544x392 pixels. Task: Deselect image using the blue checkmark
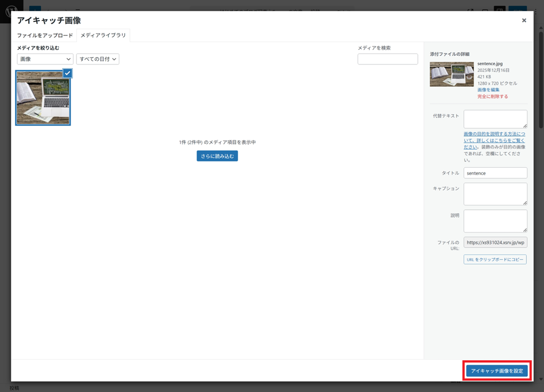[67, 73]
